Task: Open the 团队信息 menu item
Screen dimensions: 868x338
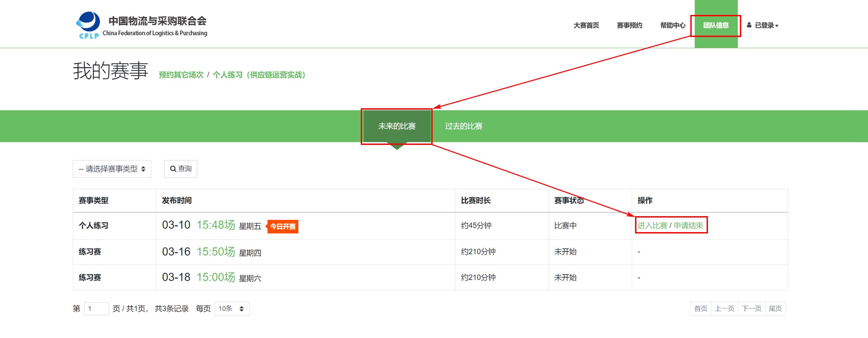Action: coord(715,25)
